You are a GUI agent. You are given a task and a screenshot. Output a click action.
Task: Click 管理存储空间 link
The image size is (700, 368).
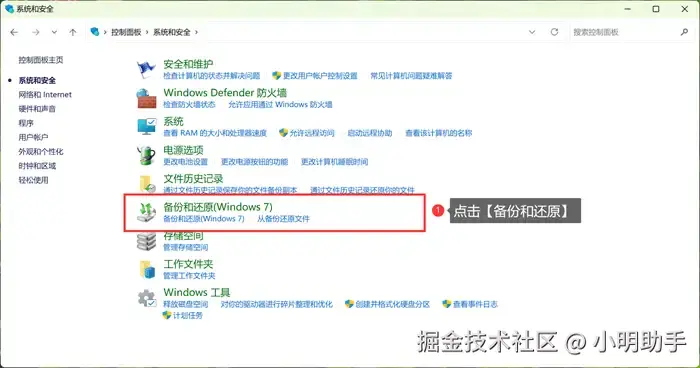(x=185, y=247)
